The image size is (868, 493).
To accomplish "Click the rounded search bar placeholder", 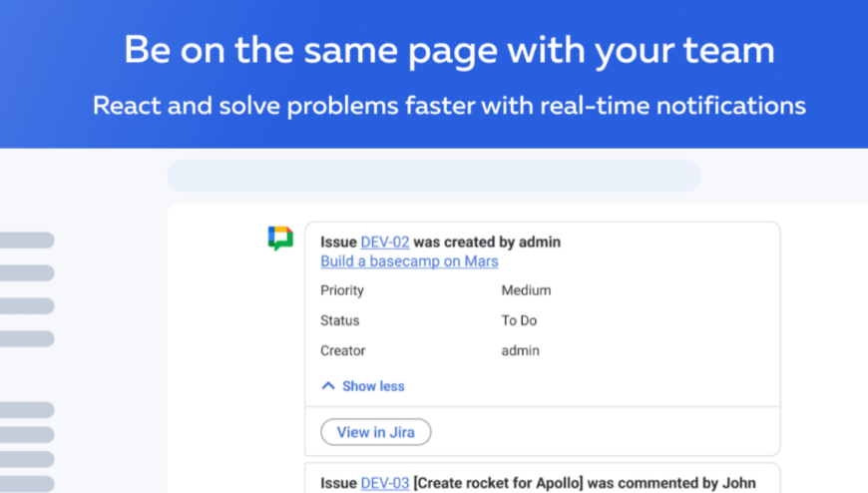I will pos(434,176).
